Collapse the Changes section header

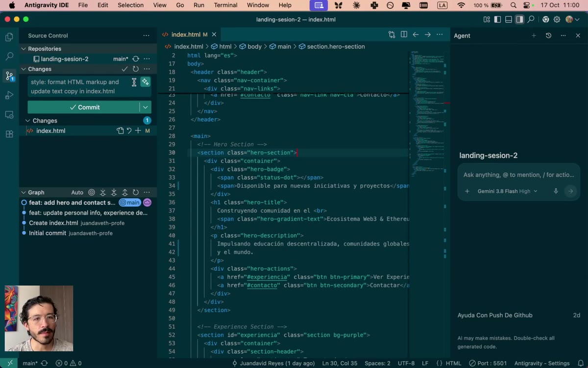click(x=23, y=69)
